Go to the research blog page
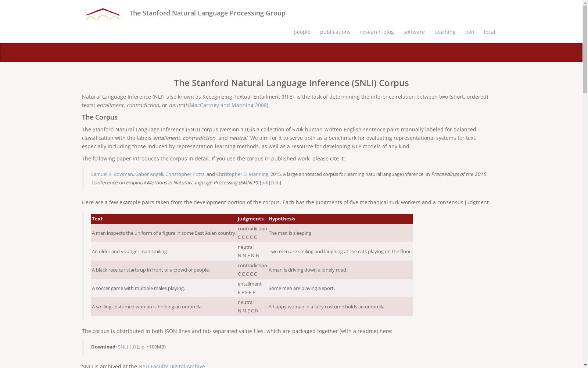 [x=377, y=32]
